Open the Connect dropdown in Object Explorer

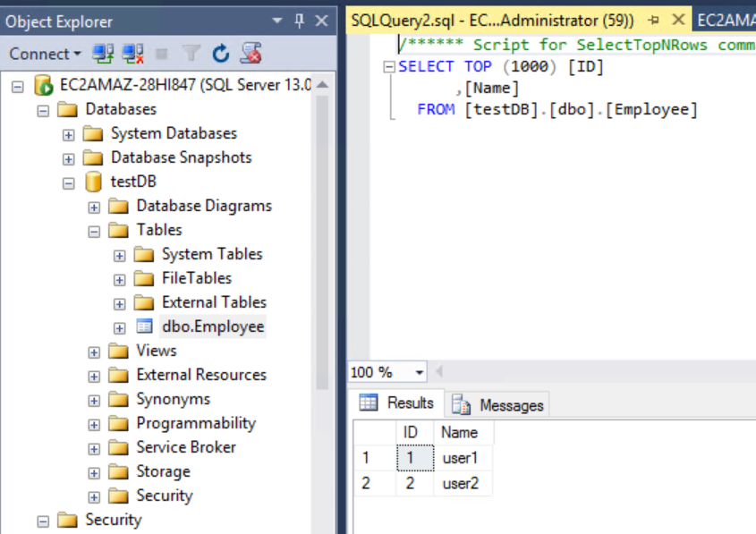[45, 54]
